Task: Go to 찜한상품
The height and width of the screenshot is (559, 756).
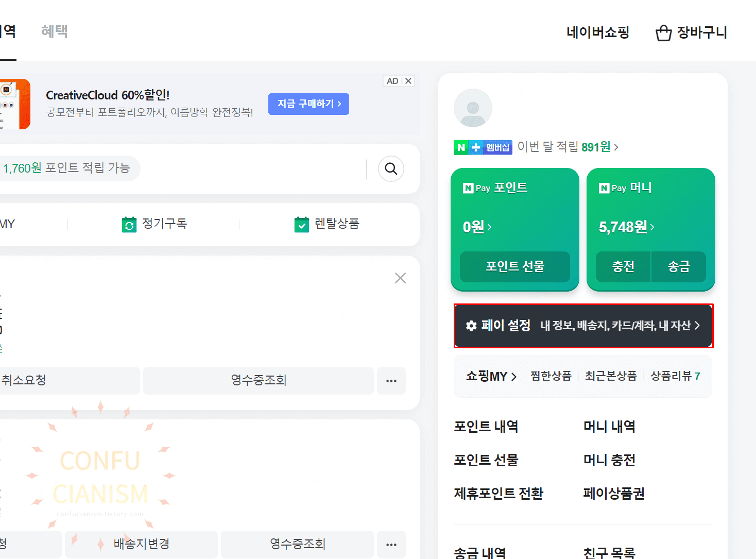Action: pyautogui.click(x=551, y=376)
